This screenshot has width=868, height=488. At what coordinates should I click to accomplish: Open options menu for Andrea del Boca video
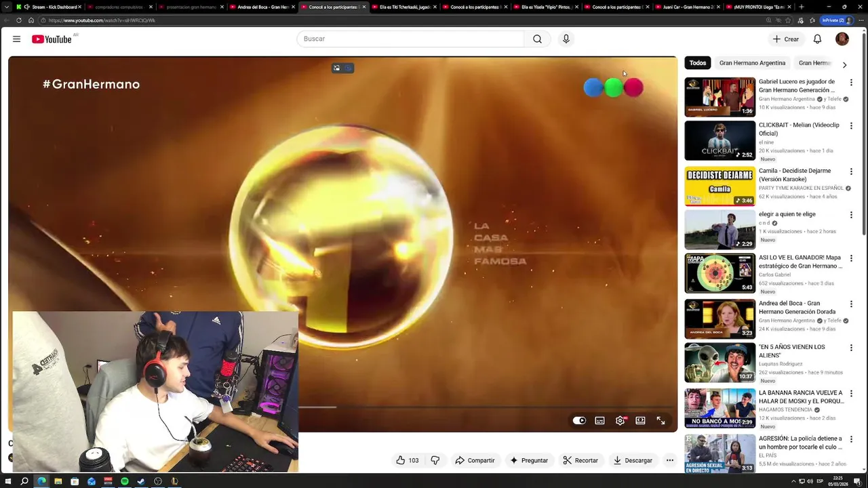[x=851, y=304]
